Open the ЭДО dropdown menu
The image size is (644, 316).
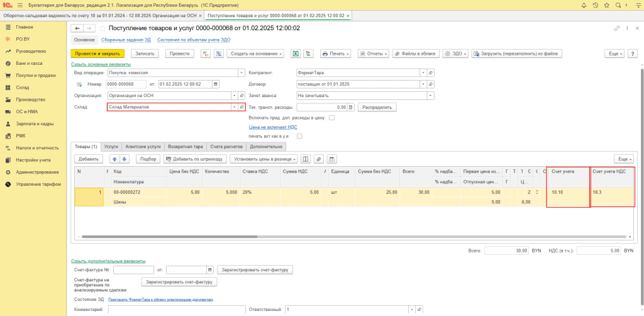456,54
